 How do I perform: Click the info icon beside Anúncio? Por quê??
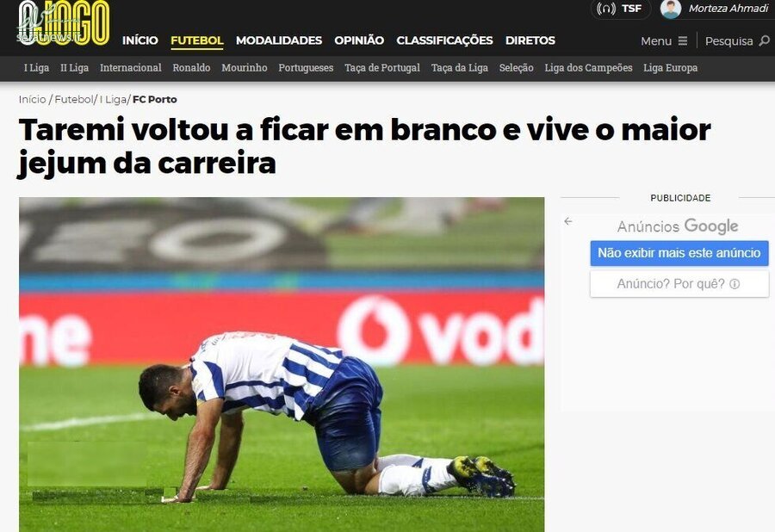pos(735,284)
